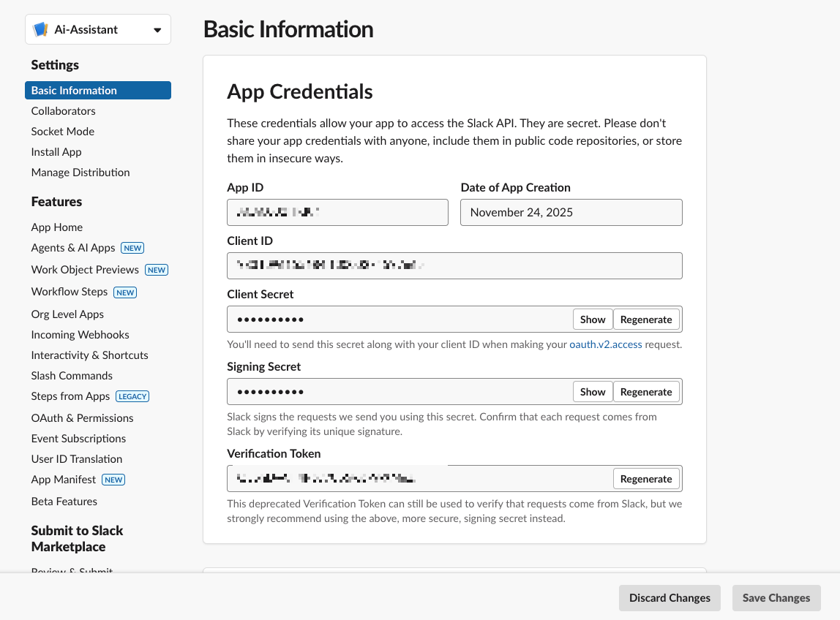Image resolution: width=840 pixels, height=620 pixels.
Task: Click the App ID field
Action: pyautogui.click(x=337, y=213)
